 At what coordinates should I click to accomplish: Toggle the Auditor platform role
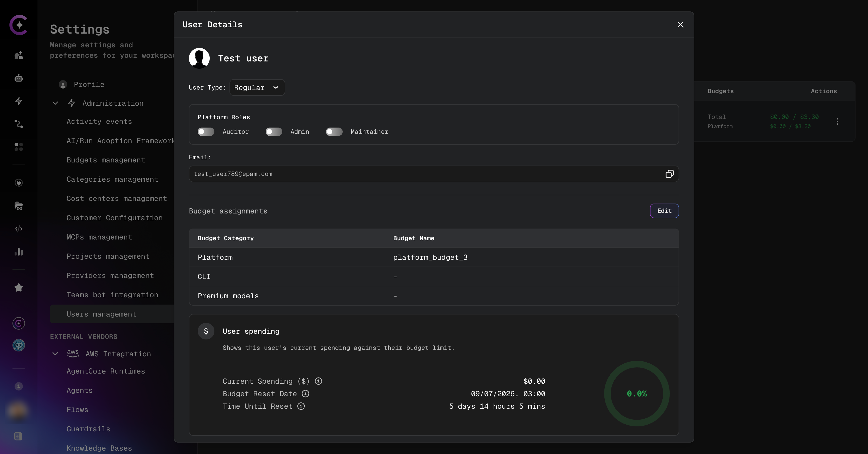click(206, 132)
